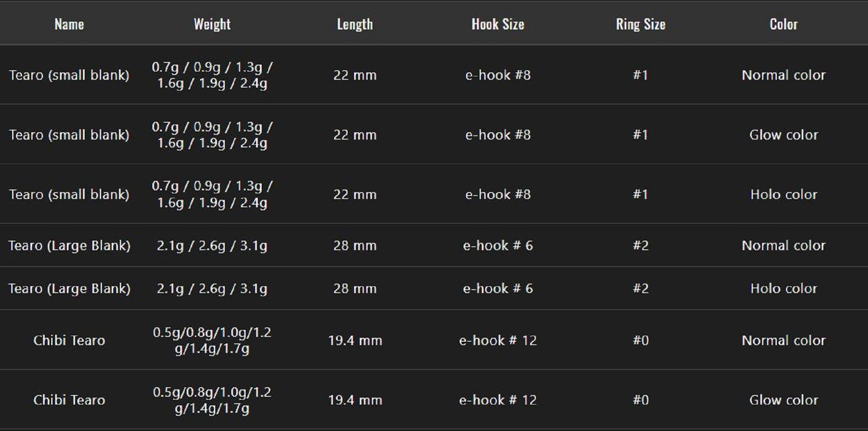Click the #2 ring size in Normal color row

pos(641,245)
